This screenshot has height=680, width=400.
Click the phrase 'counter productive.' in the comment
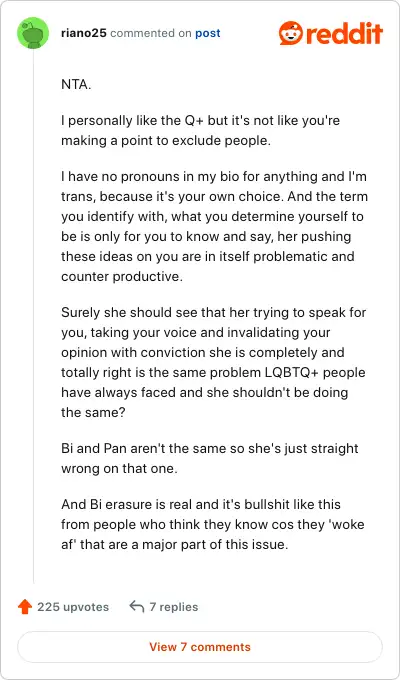tap(121, 276)
